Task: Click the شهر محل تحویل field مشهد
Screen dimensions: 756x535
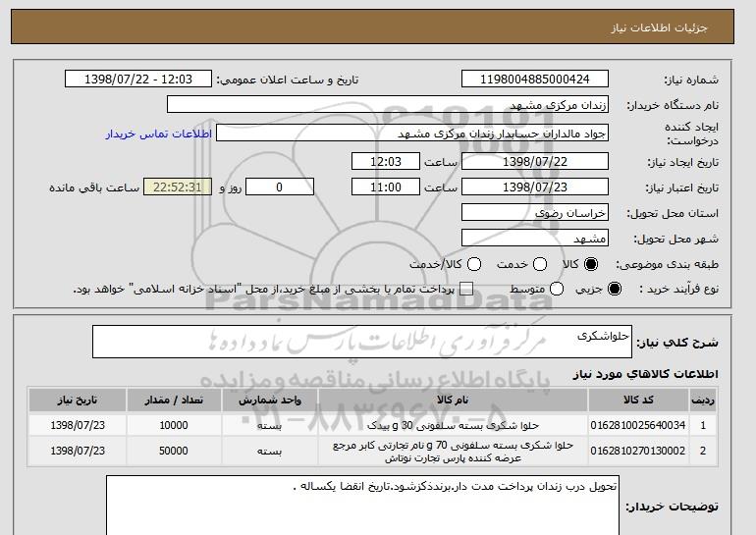Action: click(x=535, y=239)
